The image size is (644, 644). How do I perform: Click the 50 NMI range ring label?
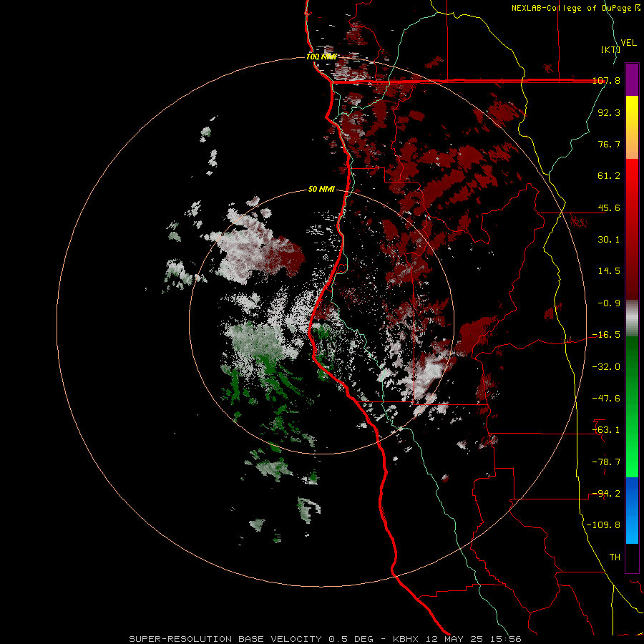coord(321,190)
